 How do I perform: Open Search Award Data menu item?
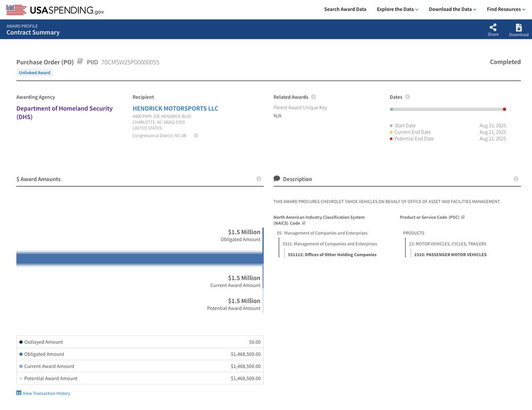345,9
